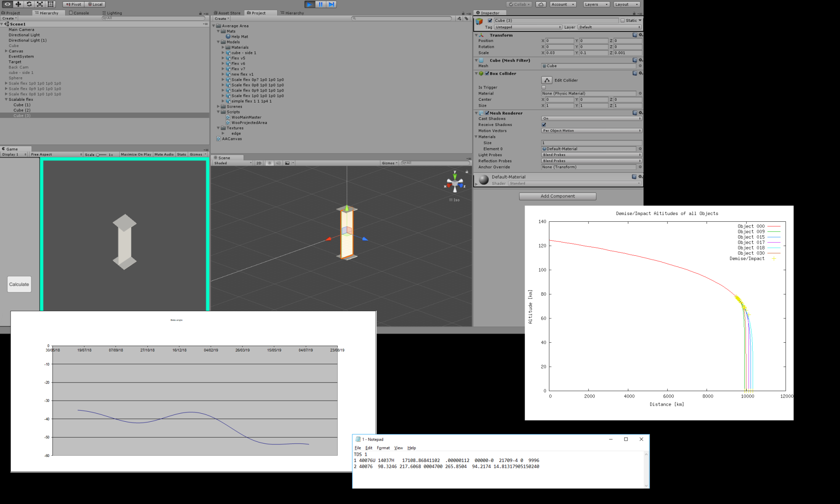Pause the game with the Pause button

click(320, 4)
